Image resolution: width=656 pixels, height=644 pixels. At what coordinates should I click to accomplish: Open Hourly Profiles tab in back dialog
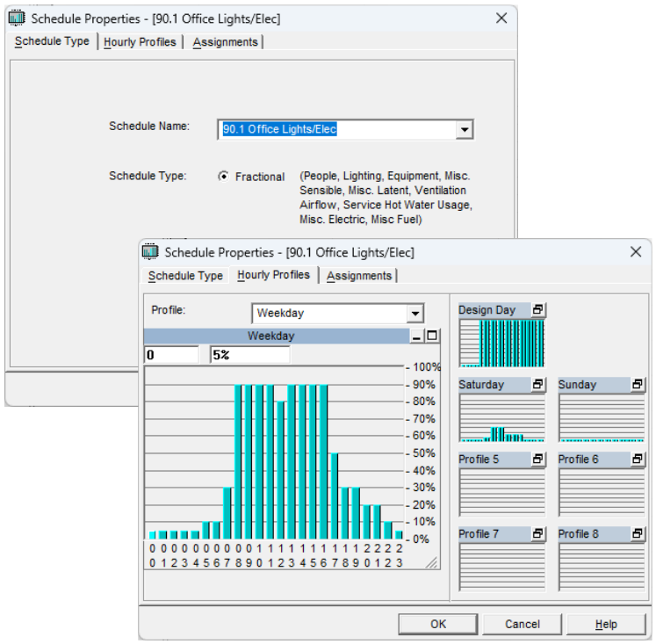click(x=140, y=42)
